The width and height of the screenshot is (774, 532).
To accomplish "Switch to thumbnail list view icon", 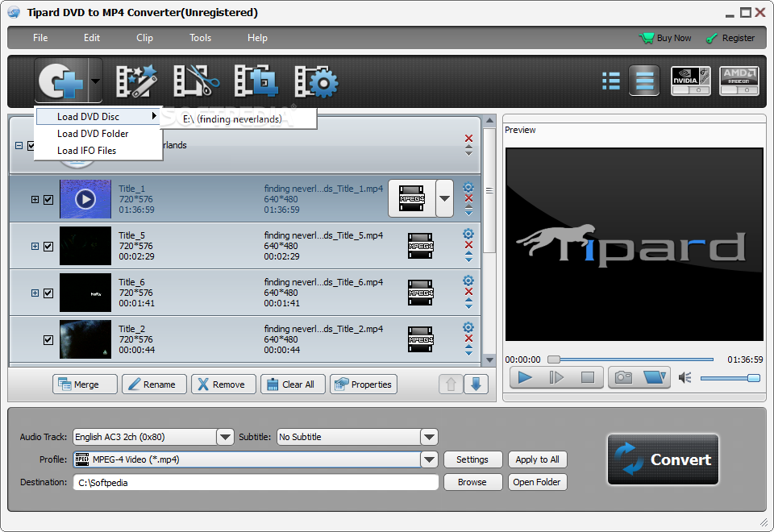I will 611,81.
